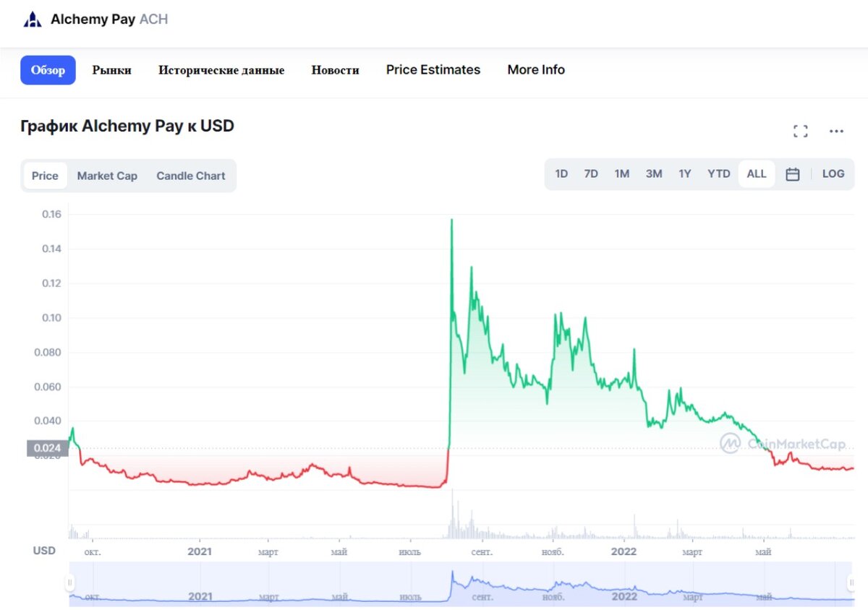
Task: Set the chart range to 1Y
Action: (x=685, y=174)
